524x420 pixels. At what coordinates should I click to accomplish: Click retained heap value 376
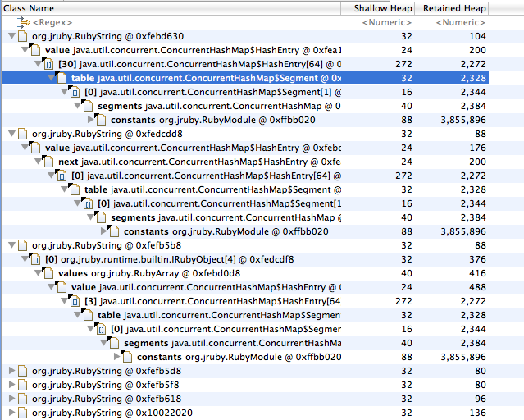pyautogui.click(x=477, y=259)
